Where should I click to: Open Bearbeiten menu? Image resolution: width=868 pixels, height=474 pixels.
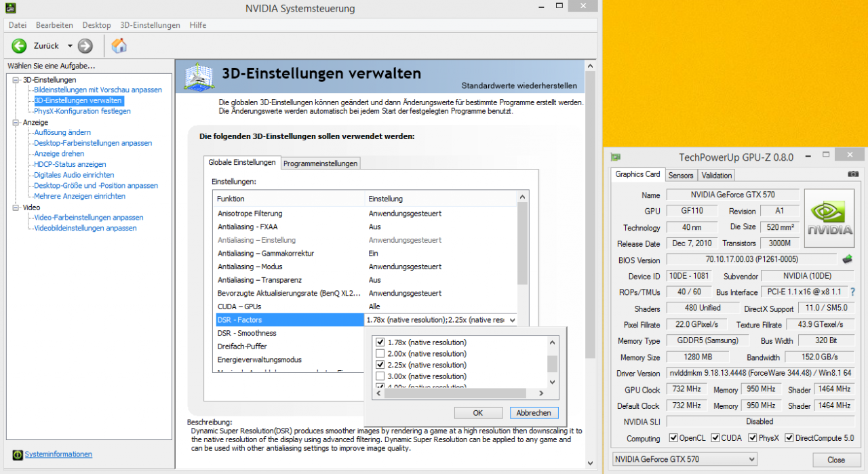(54, 25)
